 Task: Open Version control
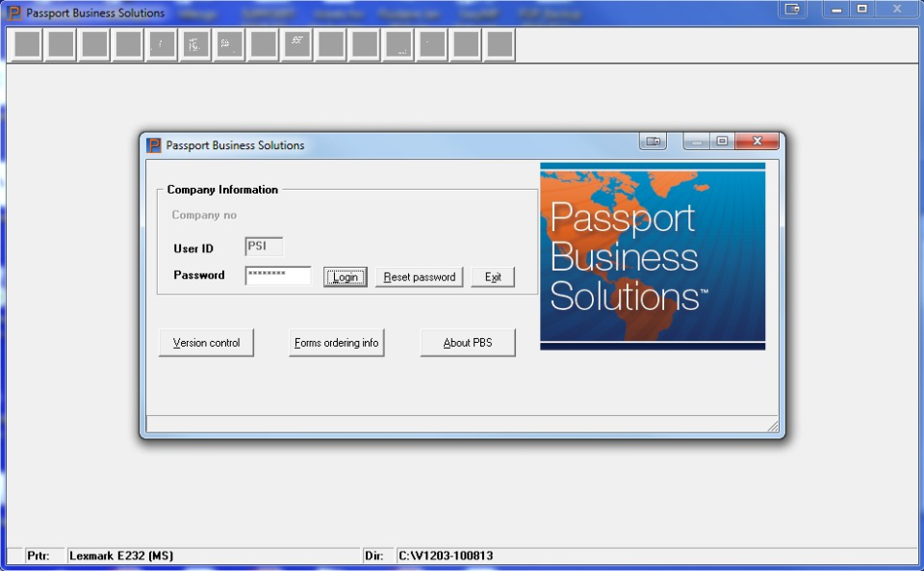point(206,343)
